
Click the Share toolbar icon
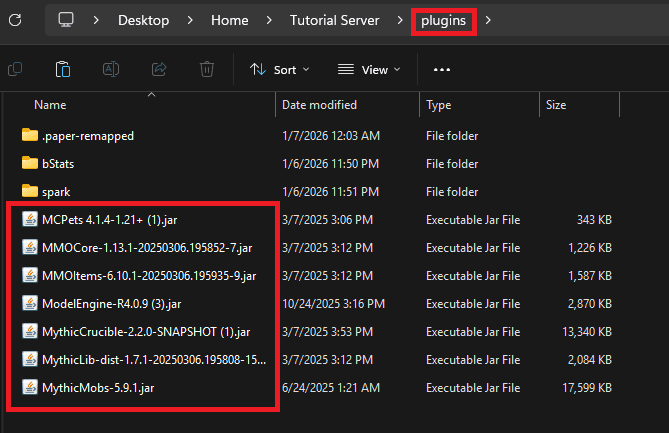pos(159,69)
